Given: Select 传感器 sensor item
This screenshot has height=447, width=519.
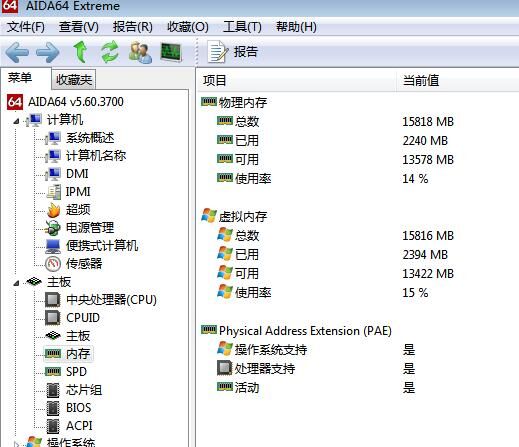Looking at the screenshot, I should 84,264.
